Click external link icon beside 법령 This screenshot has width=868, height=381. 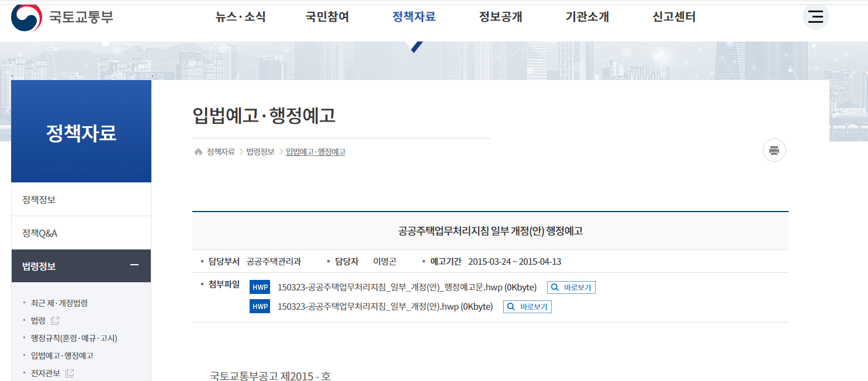click(x=55, y=320)
